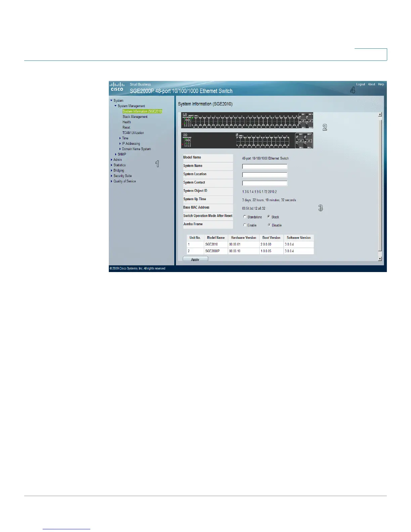Click the Boot Version column header
Image resolution: width=411 pixels, height=532 pixels.
click(x=271, y=237)
